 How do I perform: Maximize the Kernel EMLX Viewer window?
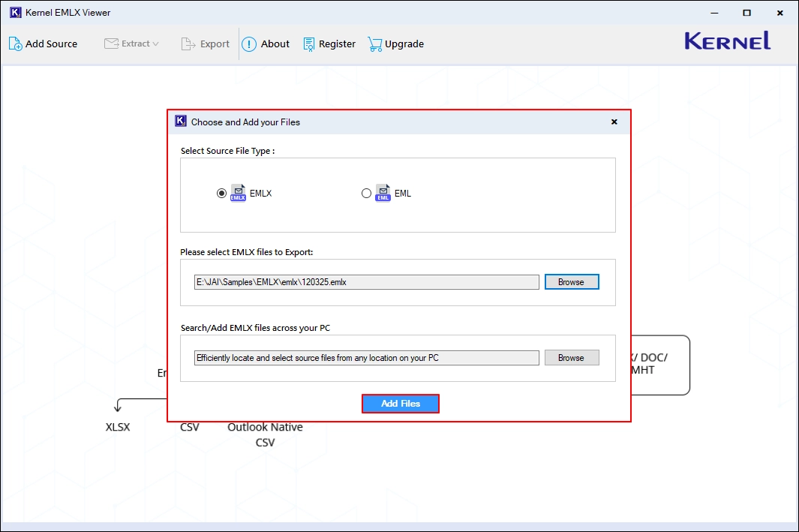(746, 13)
